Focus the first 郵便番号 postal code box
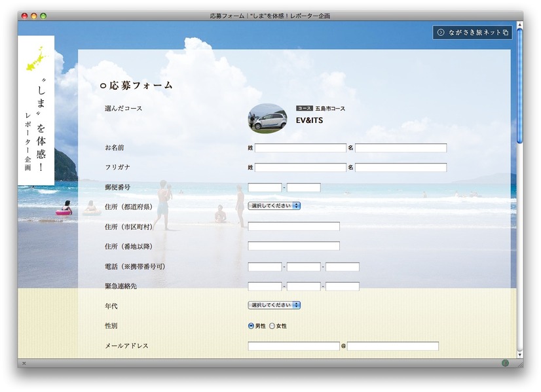 pos(265,188)
